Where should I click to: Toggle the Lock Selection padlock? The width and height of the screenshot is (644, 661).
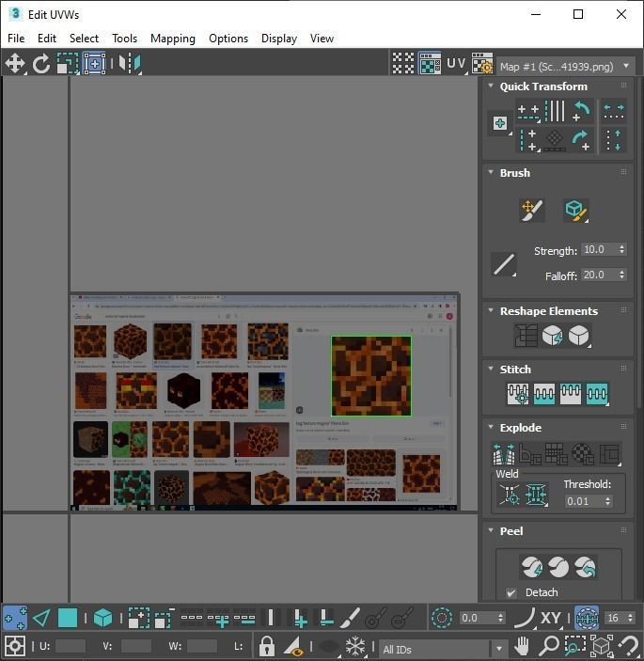(x=266, y=646)
